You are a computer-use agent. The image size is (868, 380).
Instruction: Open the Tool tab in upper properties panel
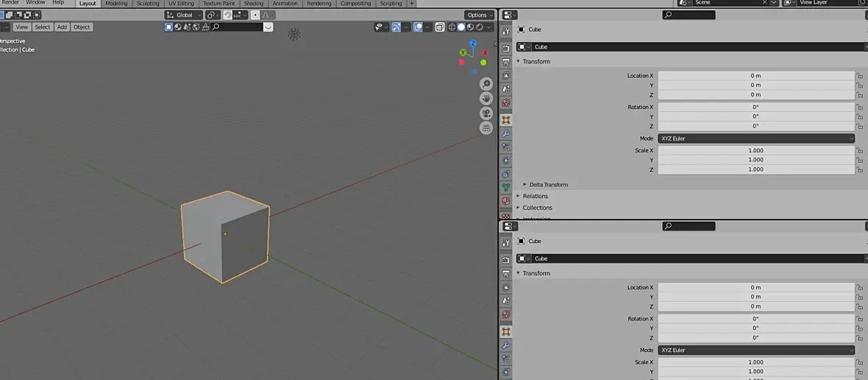[x=506, y=32]
